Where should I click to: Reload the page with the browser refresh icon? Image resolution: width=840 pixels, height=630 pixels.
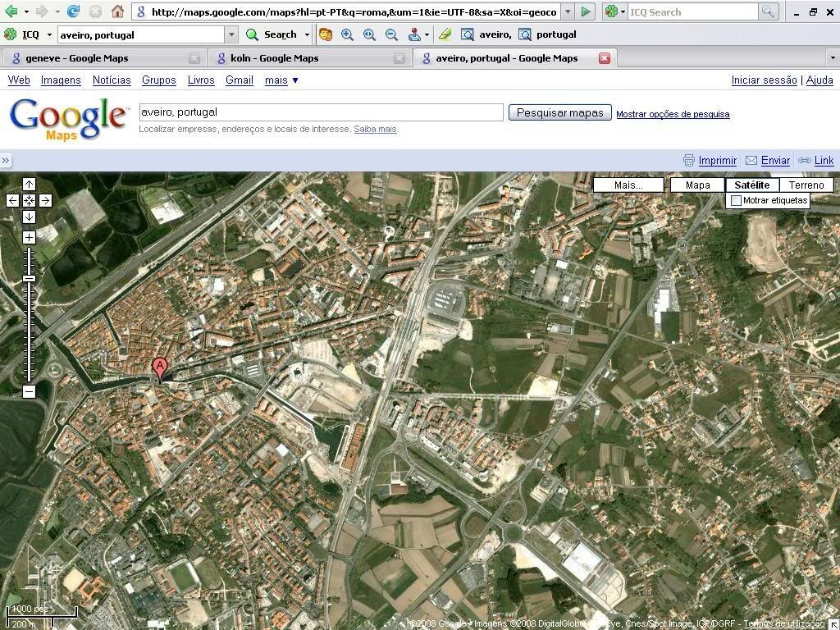(74, 11)
